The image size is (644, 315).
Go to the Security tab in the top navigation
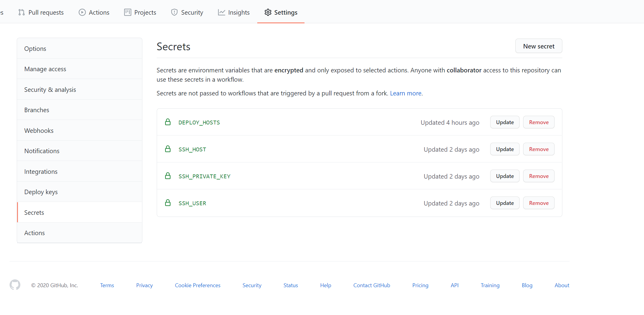click(x=187, y=12)
